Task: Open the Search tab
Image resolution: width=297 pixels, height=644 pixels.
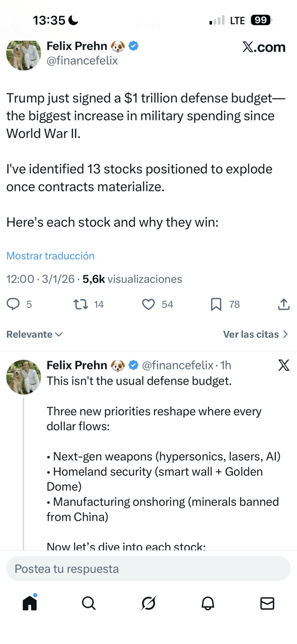Action: point(88,603)
